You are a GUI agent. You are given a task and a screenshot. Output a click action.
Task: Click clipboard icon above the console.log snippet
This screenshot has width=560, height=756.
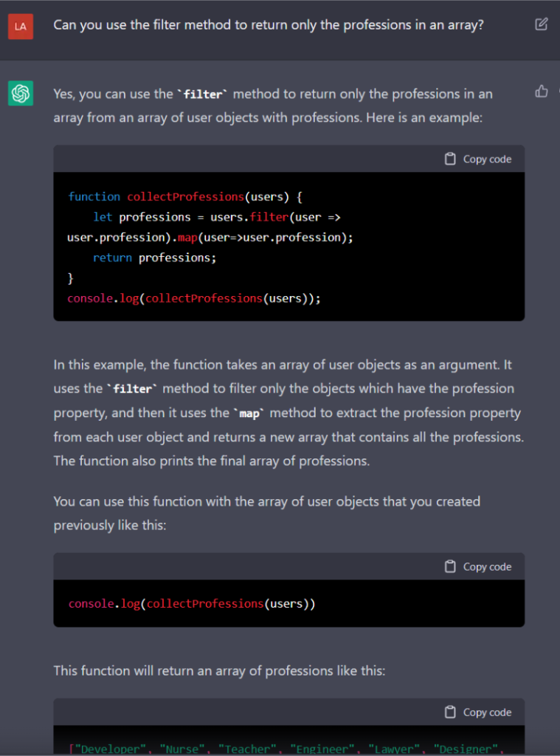pyautogui.click(x=450, y=566)
